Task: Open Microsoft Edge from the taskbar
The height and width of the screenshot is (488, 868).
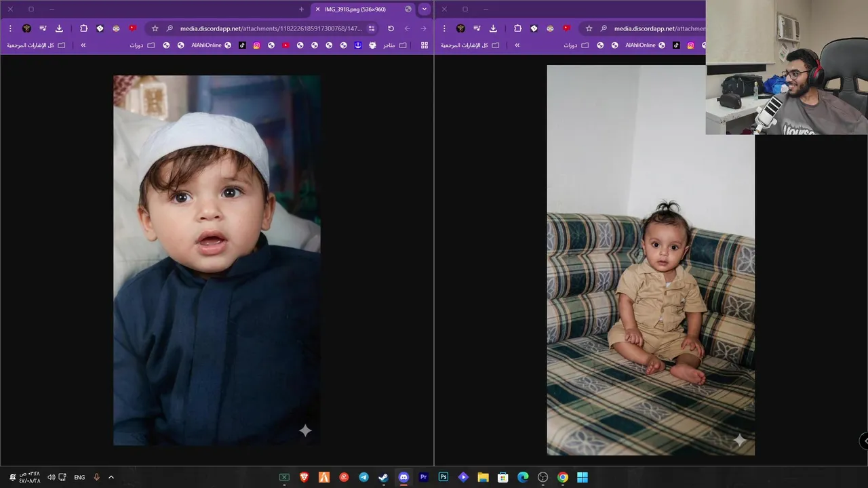Action: pos(523,477)
